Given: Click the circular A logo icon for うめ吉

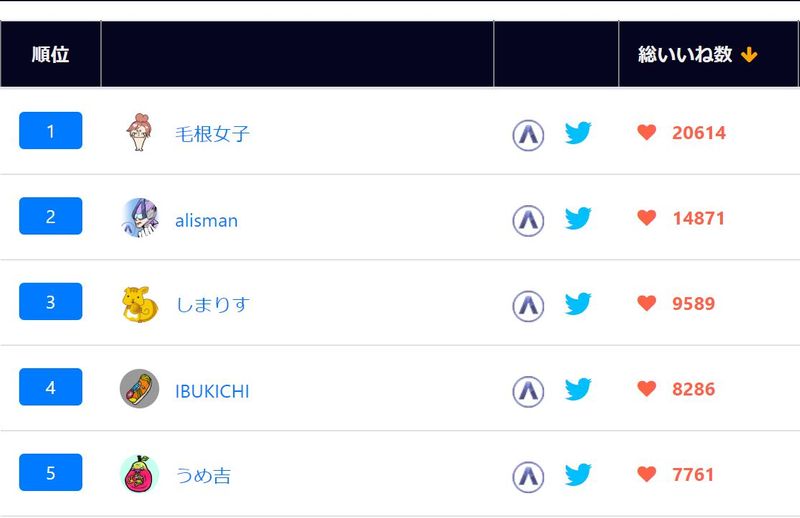Looking at the screenshot, I should pos(528,476).
